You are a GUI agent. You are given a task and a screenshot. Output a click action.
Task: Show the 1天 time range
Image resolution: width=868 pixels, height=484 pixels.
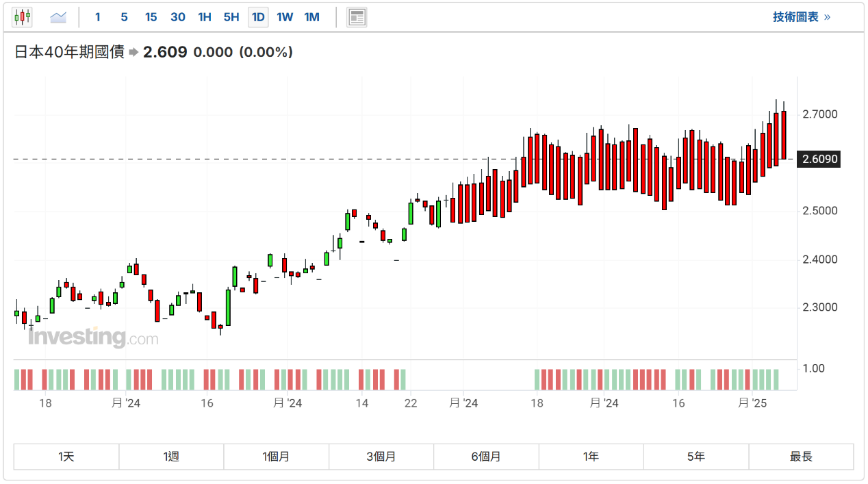[66, 457]
